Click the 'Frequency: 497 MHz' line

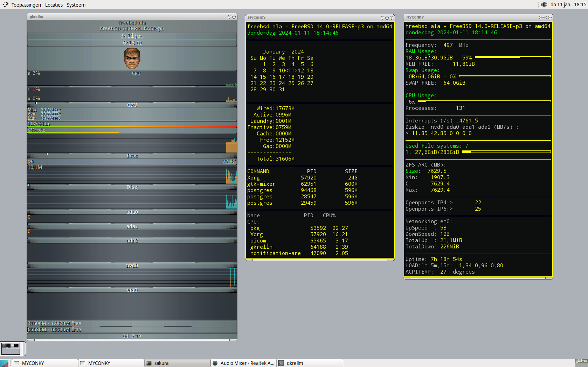pyautogui.click(x=437, y=45)
